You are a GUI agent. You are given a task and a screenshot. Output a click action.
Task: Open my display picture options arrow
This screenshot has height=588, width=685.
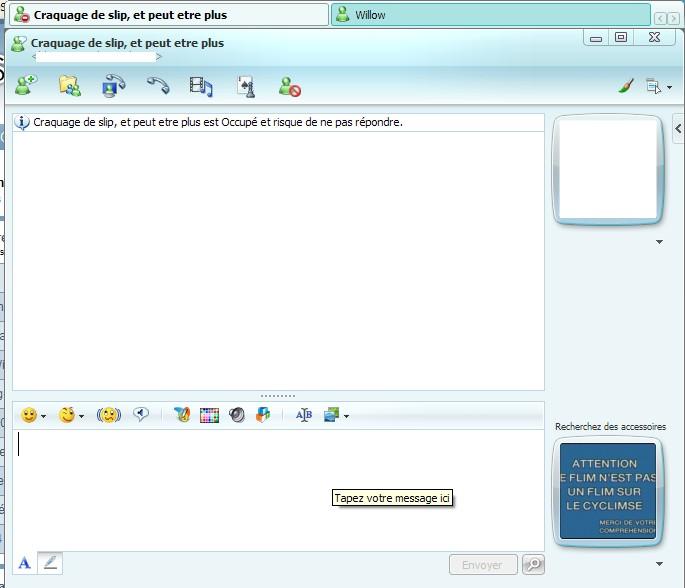coord(660,564)
